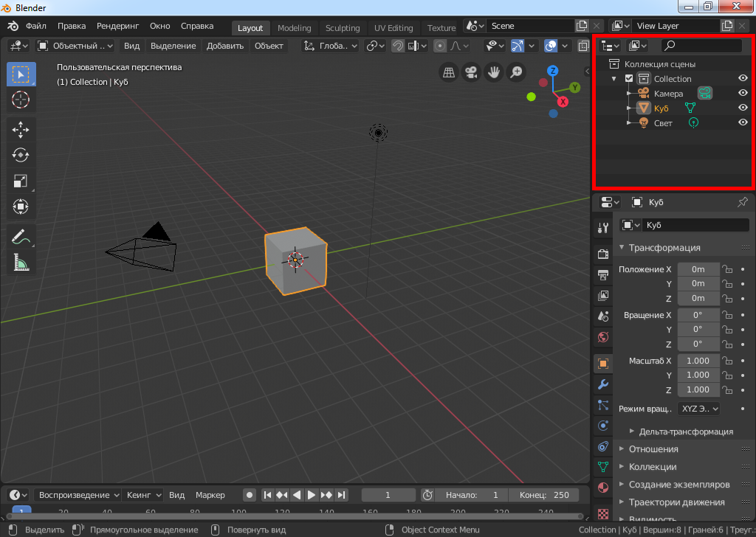Viewport: 756px width, 537px height.
Task: Select the Scale tool
Action: (x=21, y=181)
